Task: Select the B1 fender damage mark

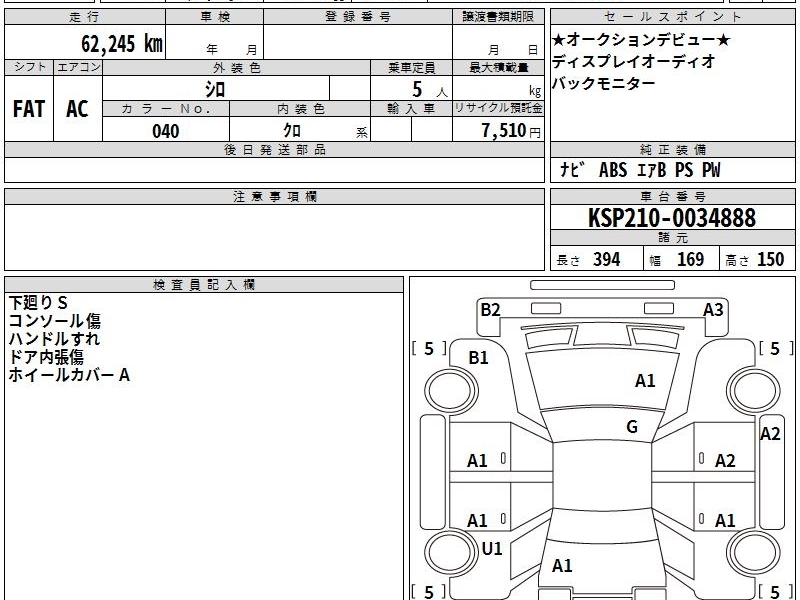Action: pos(479,358)
